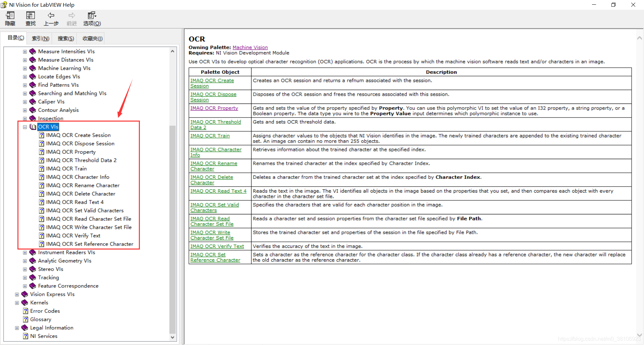
Task: Click the page icon beside IMAQ OCR Property
Action: click(x=42, y=152)
